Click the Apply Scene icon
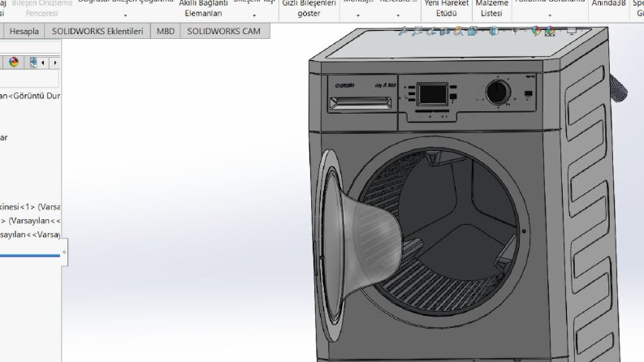Screen dimensions: 644x362 (550, 31)
